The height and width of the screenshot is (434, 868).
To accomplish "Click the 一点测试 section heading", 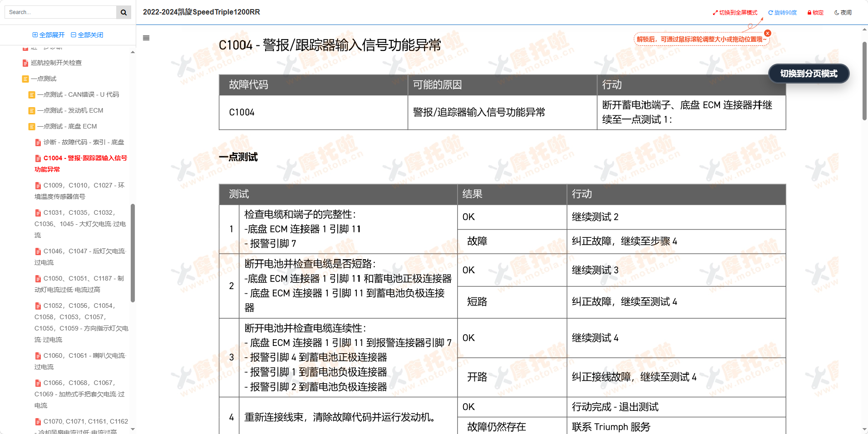I will 238,158.
